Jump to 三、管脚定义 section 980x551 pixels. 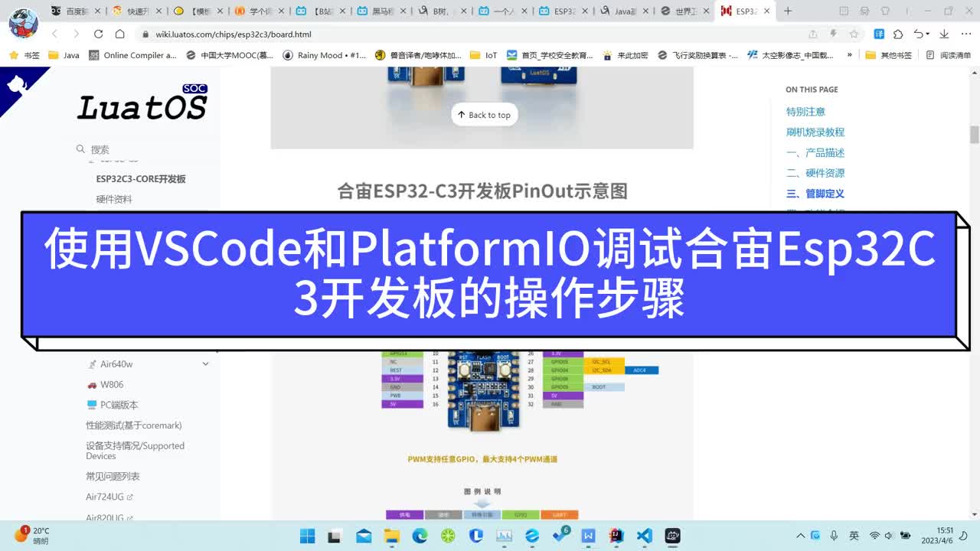pos(815,194)
